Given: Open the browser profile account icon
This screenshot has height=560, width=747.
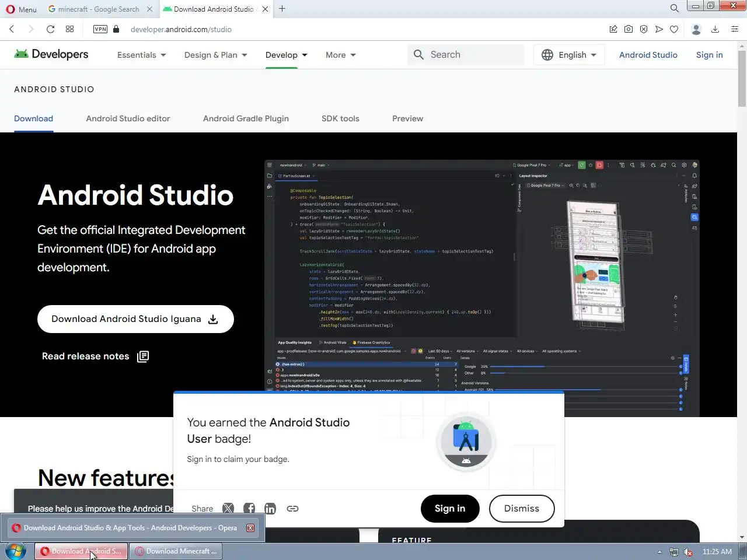Looking at the screenshot, I should [696, 29].
